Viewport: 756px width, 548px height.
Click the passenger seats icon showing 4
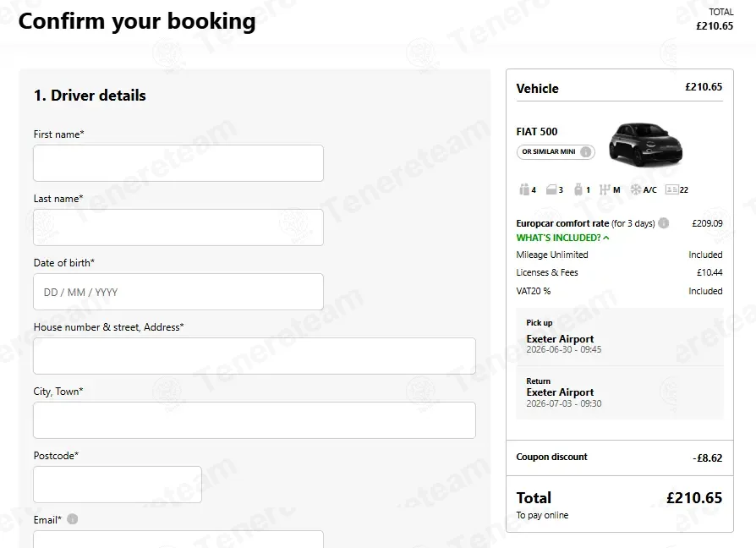pyautogui.click(x=524, y=189)
